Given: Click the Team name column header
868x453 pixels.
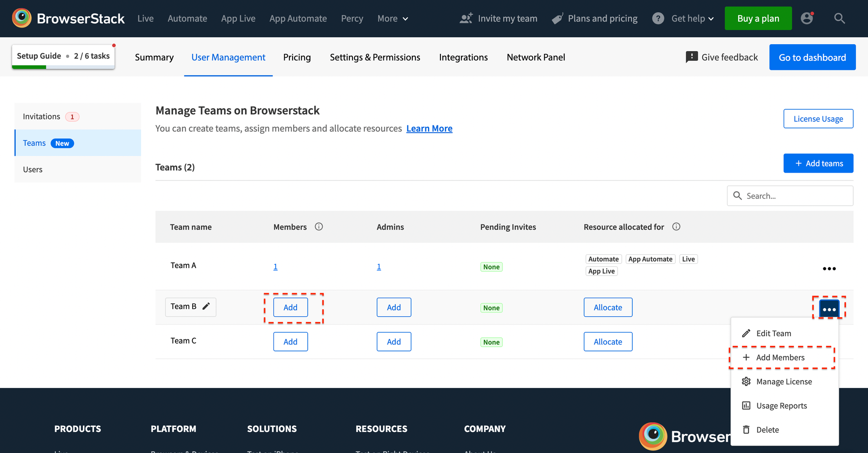Looking at the screenshot, I should pos(191,227).
